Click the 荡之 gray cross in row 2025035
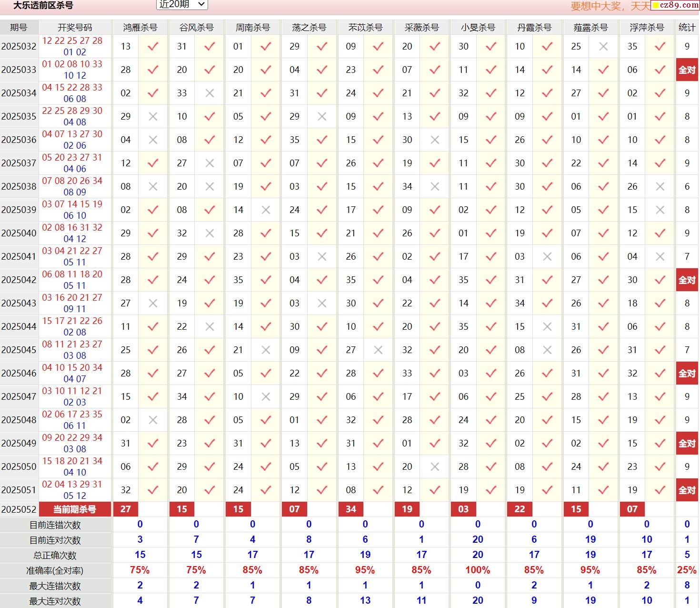Image resolution: width=700 pixels, height=608 pixels. [x=322, y=117]
